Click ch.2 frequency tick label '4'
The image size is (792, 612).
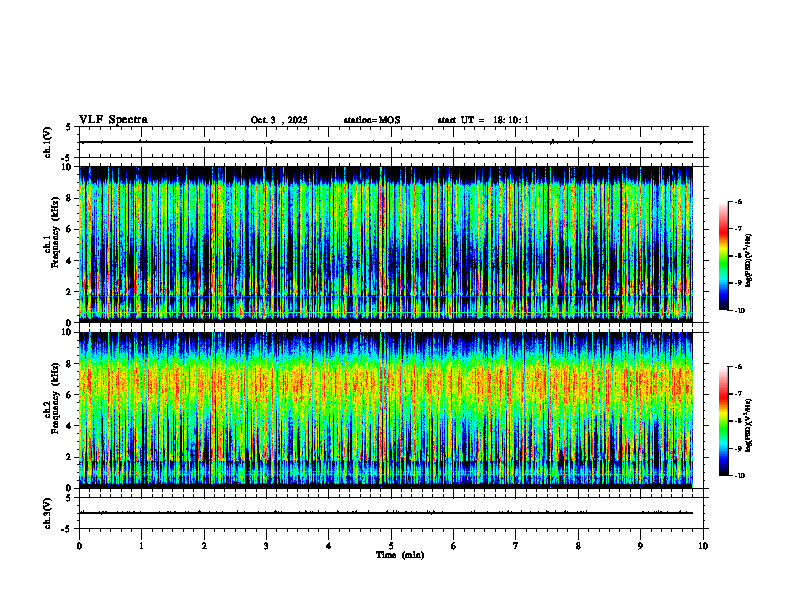[70, 426]
